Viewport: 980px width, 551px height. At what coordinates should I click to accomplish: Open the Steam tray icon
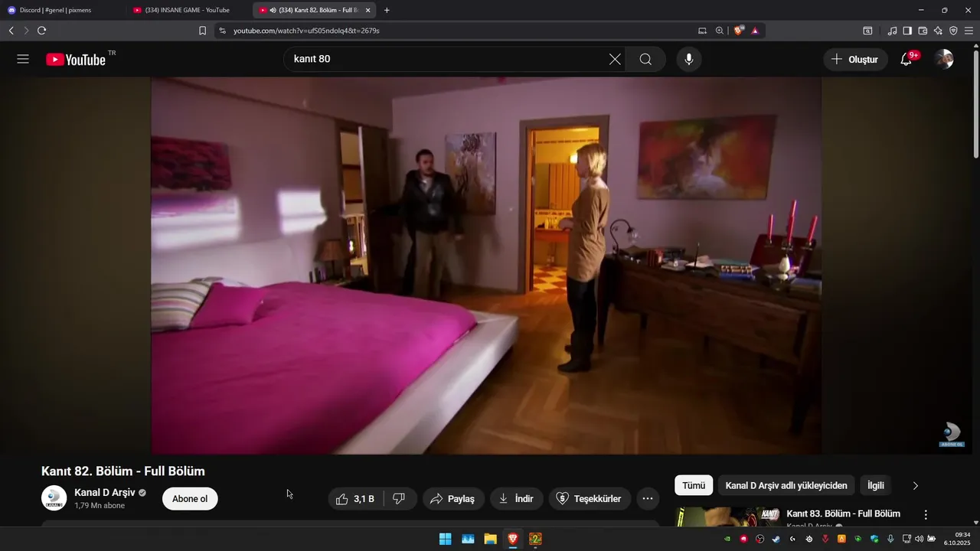[x=776, y=539]
